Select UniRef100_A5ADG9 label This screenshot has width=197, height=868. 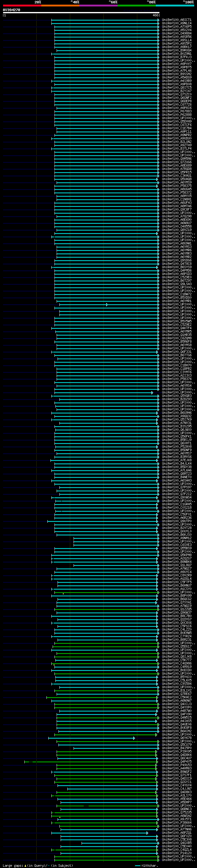coord(177,78)
